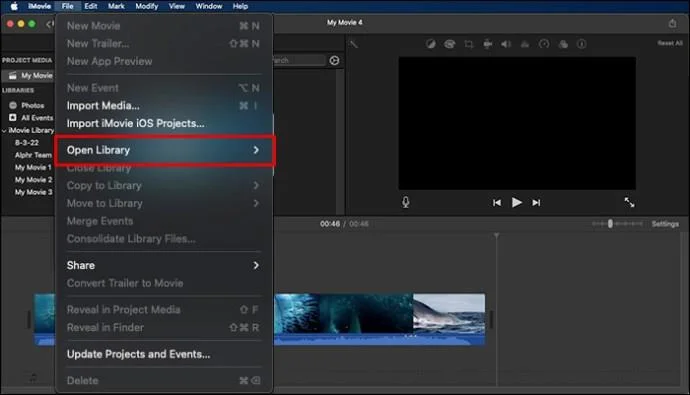Open the Modify menu
The height and width of the screenshot is (395, 690).
[147, 6]
